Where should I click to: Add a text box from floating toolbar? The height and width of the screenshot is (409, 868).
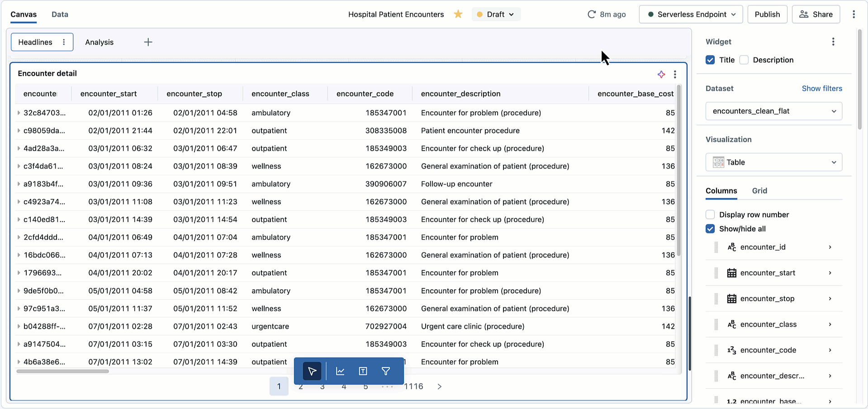[x=363, y=371]
